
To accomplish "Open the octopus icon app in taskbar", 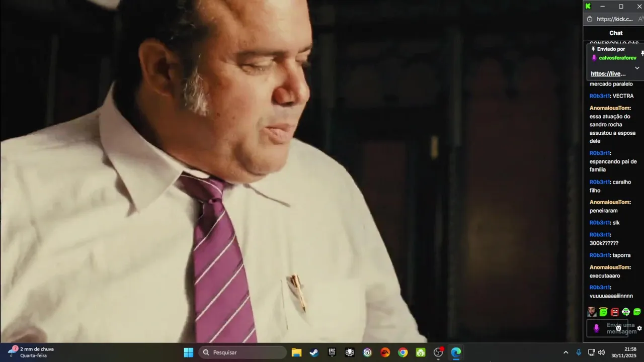I will [x=350, y=352].
